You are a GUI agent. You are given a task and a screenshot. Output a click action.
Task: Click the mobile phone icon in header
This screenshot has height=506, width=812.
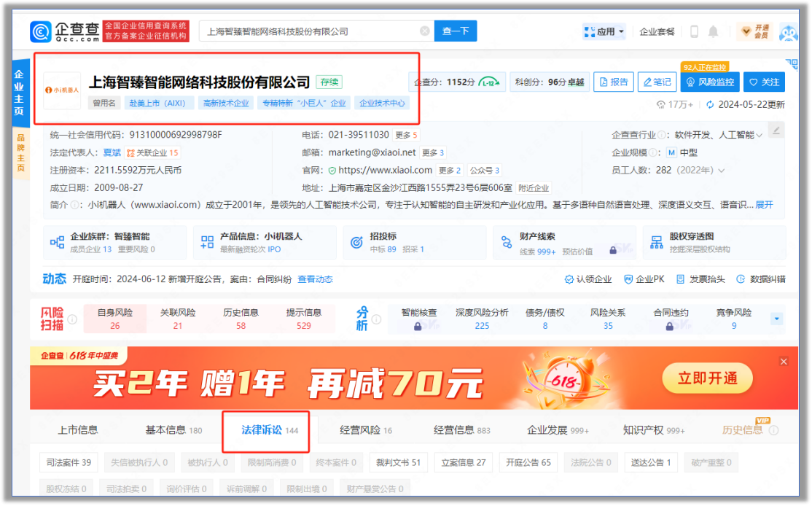pyautogui.click(x=694, y=31)
